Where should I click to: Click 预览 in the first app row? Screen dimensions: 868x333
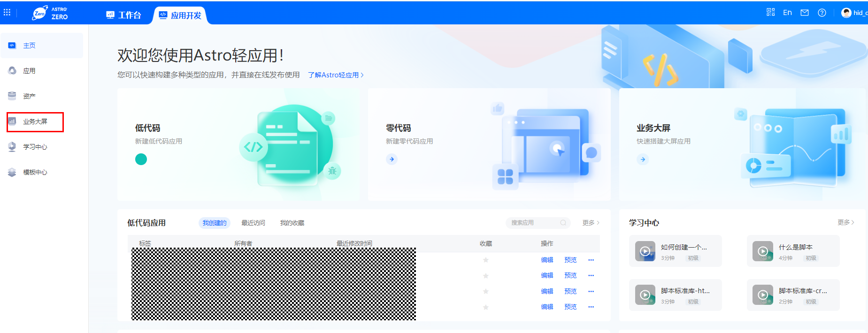point(570,260)
